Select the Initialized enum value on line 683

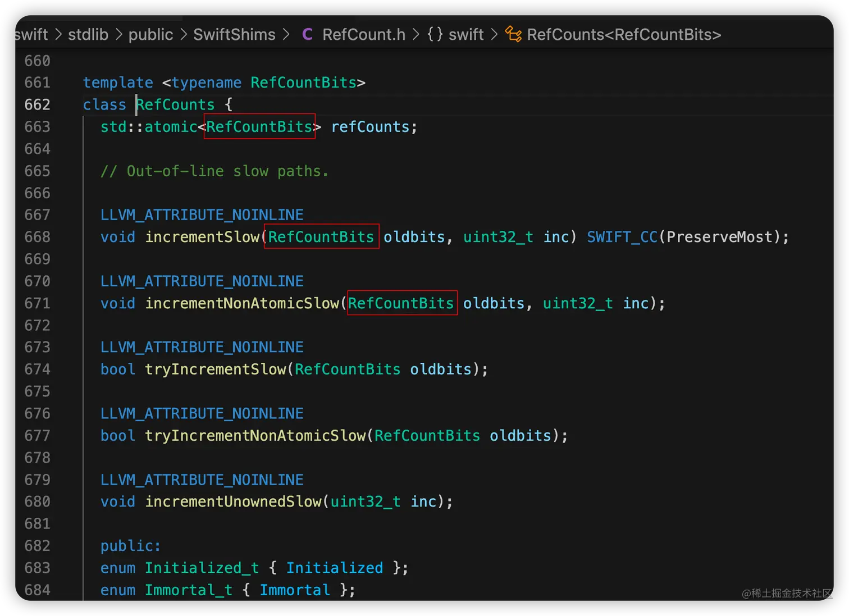pyautogui.click(x=335, y=568)
